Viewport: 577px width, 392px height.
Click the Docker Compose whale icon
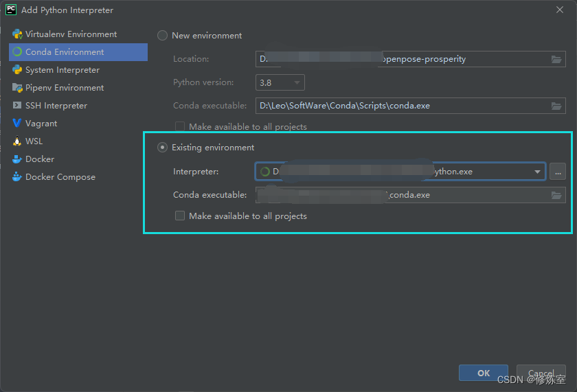tap(17, 176)
